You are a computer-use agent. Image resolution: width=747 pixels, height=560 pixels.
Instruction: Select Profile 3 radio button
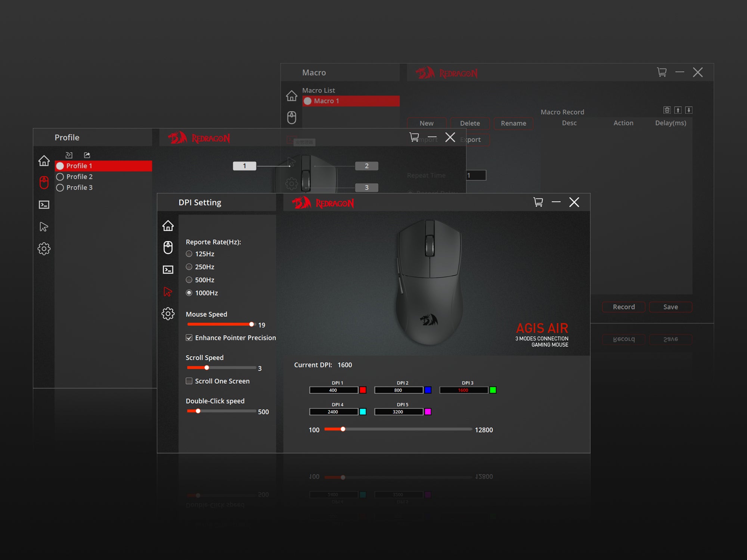60,187
